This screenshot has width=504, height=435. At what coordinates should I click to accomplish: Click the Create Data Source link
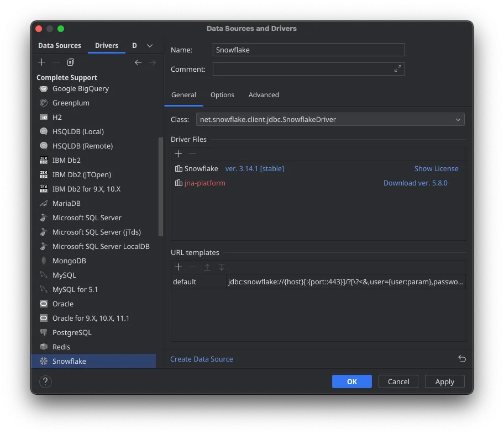(x=202, y=359)
